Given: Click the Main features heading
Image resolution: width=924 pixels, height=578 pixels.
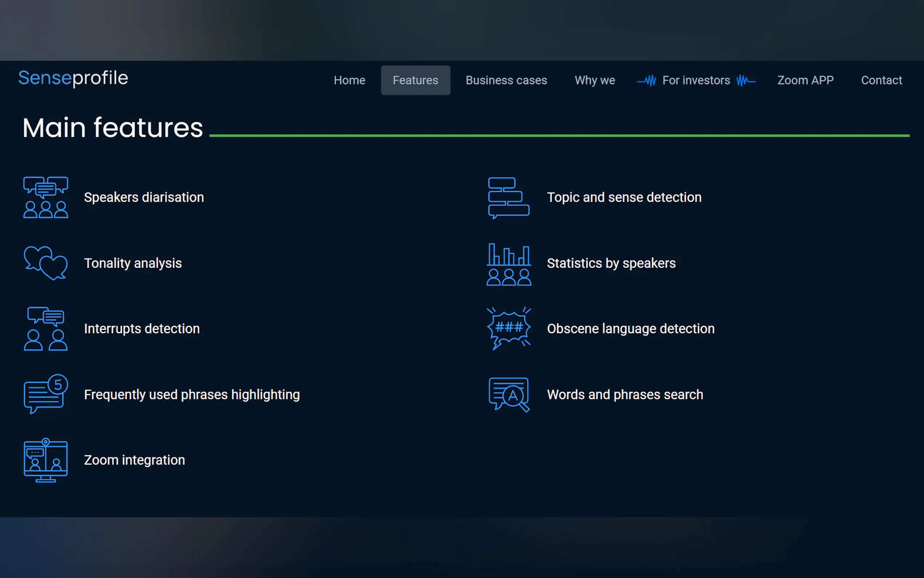Looking at the screenshot, I should (113, 128).
